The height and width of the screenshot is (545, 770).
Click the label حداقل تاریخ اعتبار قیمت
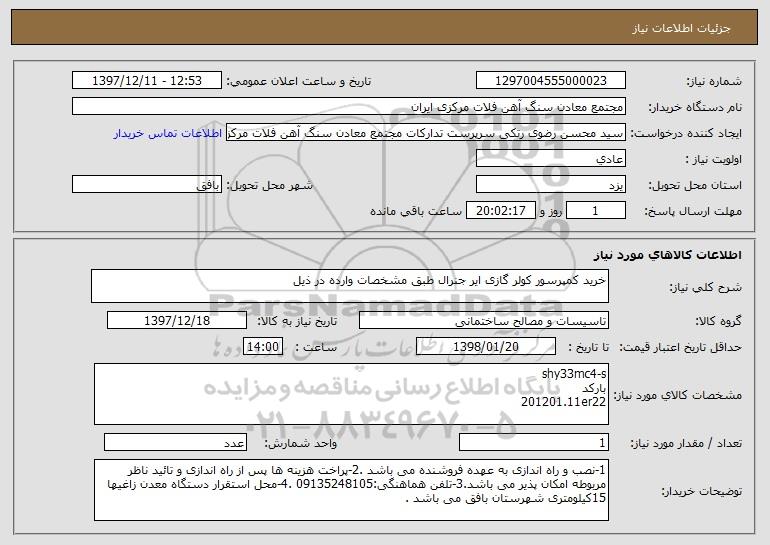point(680,348)
